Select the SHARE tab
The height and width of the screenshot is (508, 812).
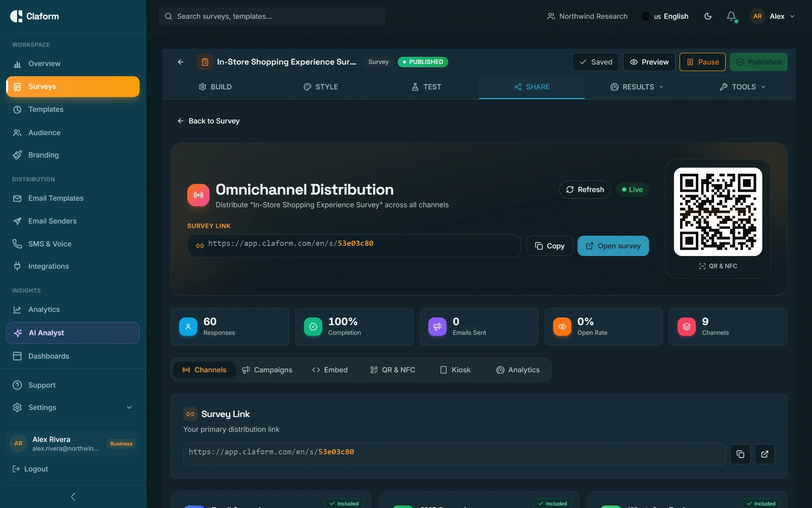(x=532, y=87)
